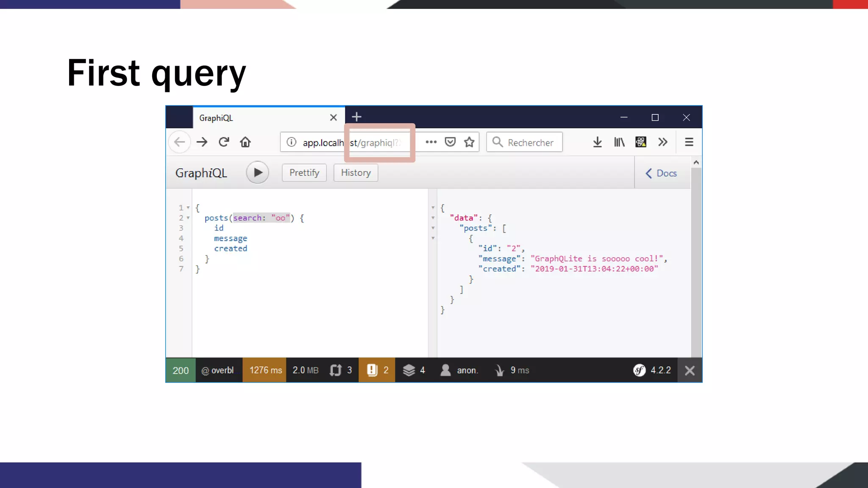The image size is (868, 488).
Task: Close the Symfony debug toolbar
Action: [x=690, y=370]
